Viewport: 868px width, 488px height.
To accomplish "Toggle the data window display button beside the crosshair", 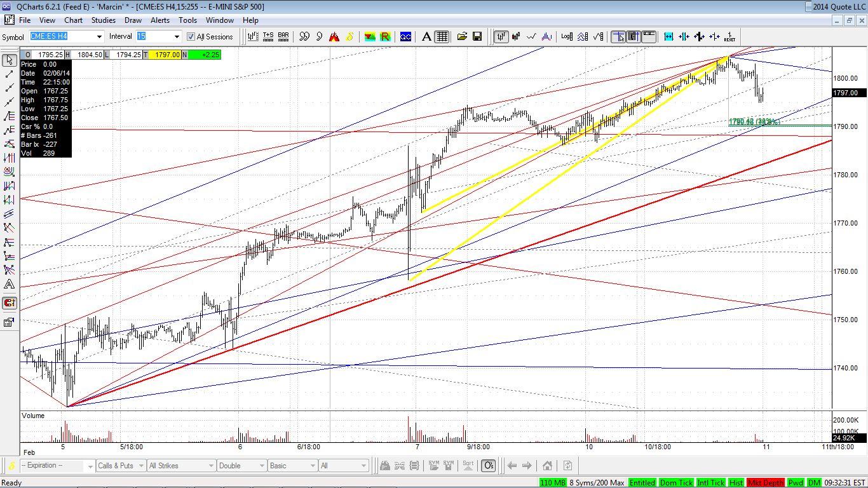I will click(x=633, y=37).
